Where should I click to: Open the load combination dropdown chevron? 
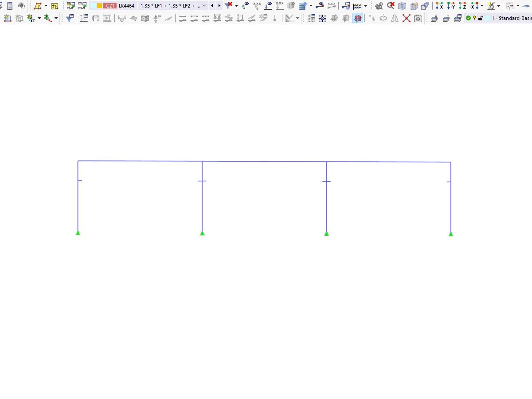pyautogui.click(x=204, y=6)
